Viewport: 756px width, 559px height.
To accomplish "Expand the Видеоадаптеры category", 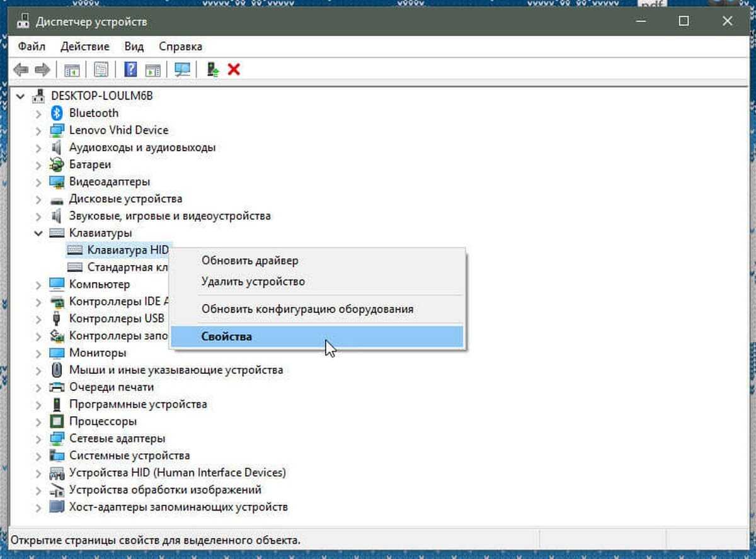I will pos(39,182).
